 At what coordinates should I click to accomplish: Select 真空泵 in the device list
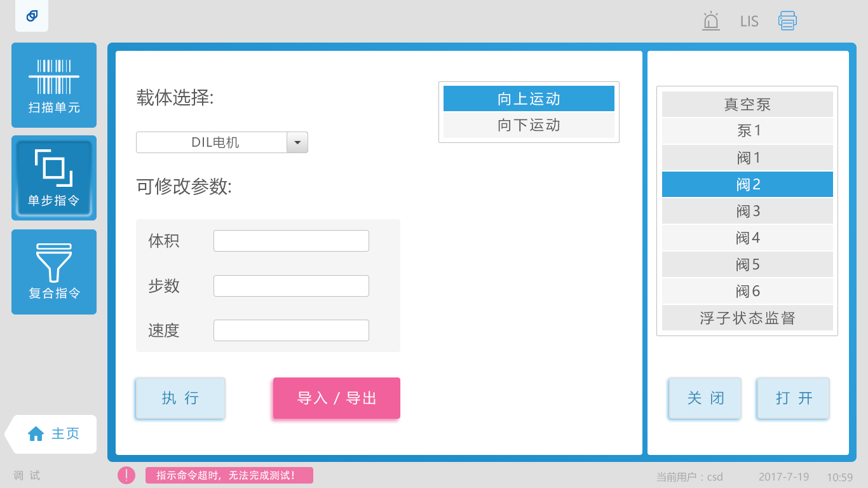[747, 104]
